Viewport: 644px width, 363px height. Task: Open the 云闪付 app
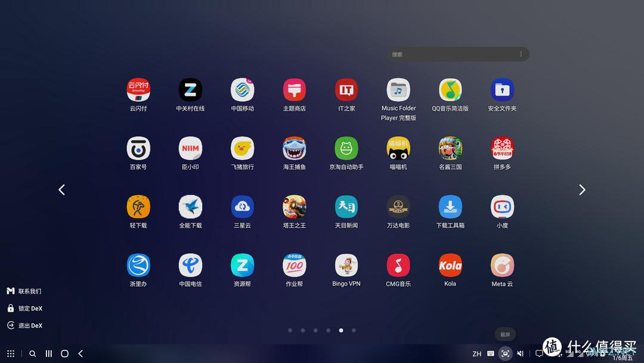[138, 90]
